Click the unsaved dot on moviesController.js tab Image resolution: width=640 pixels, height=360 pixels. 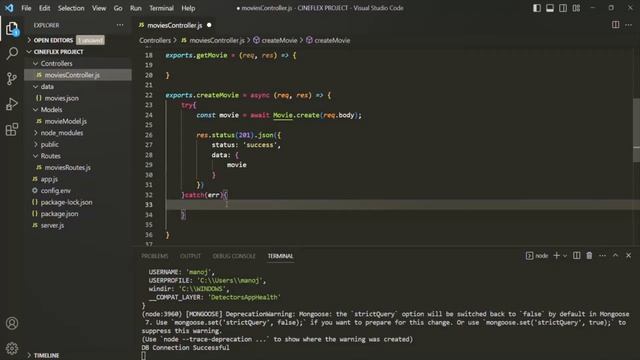click(x=209, y=25)
